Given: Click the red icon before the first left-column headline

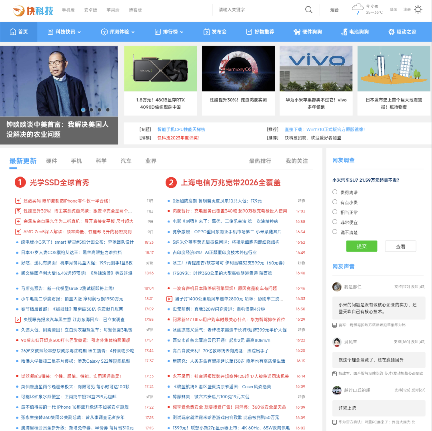Looking at the screenshot, I should [18, 201].
